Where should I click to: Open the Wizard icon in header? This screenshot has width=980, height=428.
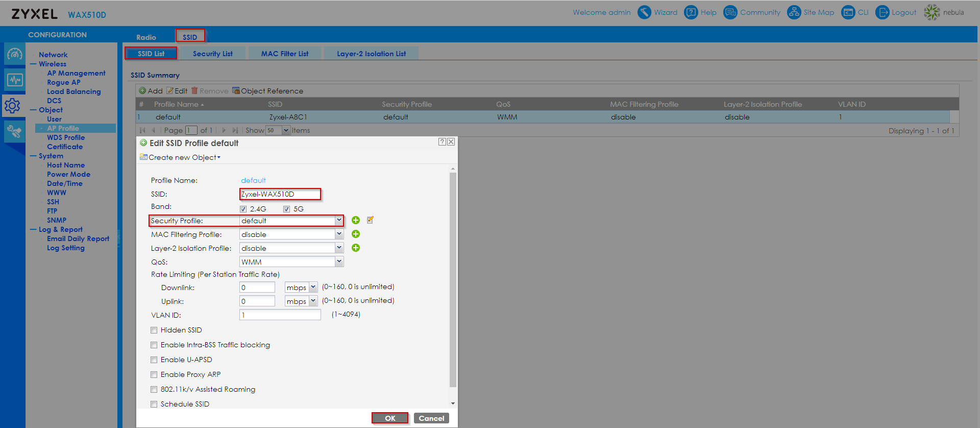tap(645, 12)
